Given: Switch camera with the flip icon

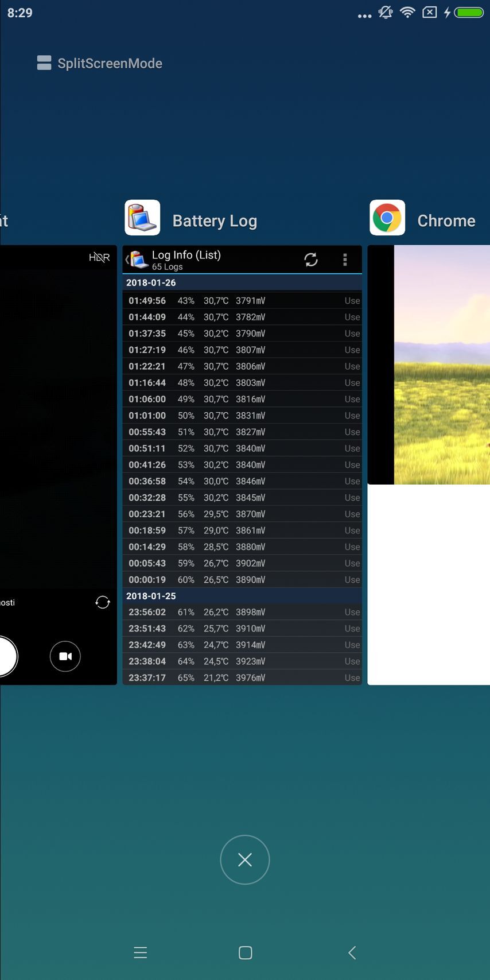Looking at the screenshot, I should [x=103, y=602].
